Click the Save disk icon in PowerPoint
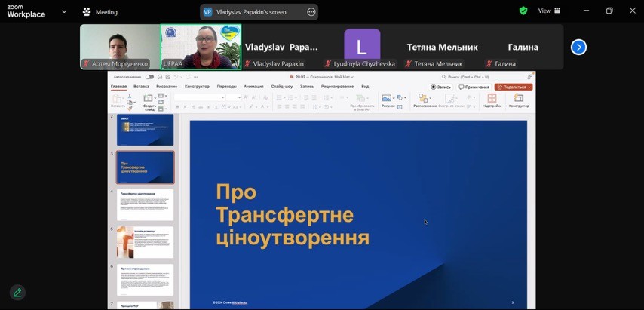Viewport: 644px width, 310px height. pyautogui.click(x=168, y=77)
